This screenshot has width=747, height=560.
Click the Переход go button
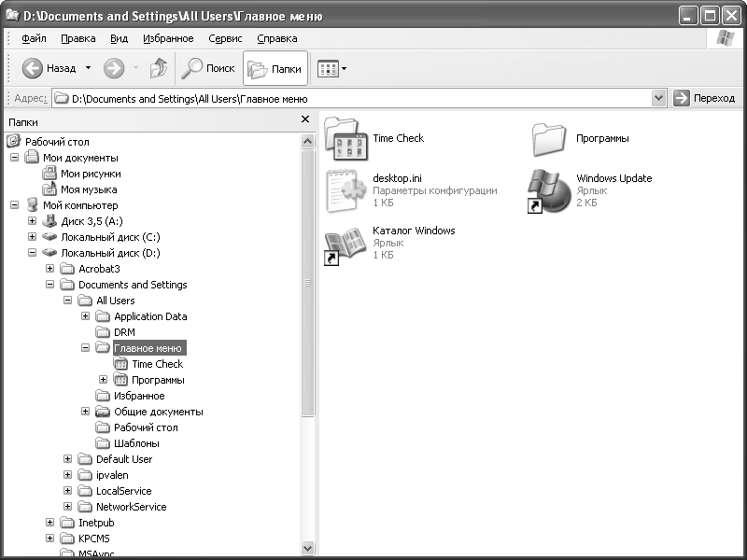pyautogui.click(x=705, y=98)
